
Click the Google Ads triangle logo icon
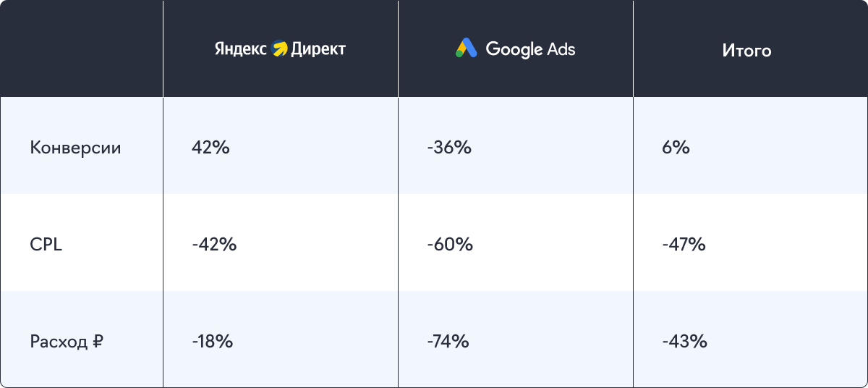point(467,48)
